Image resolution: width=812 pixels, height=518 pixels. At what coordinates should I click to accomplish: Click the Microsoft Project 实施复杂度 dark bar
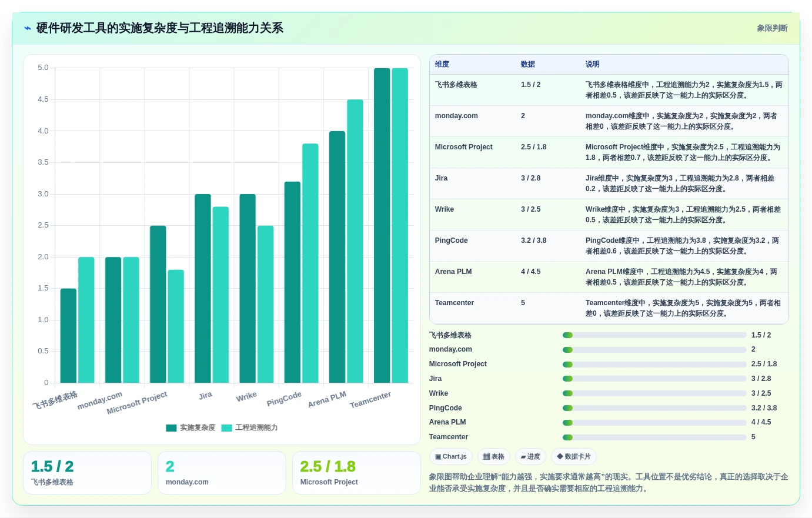coord(158,305)
